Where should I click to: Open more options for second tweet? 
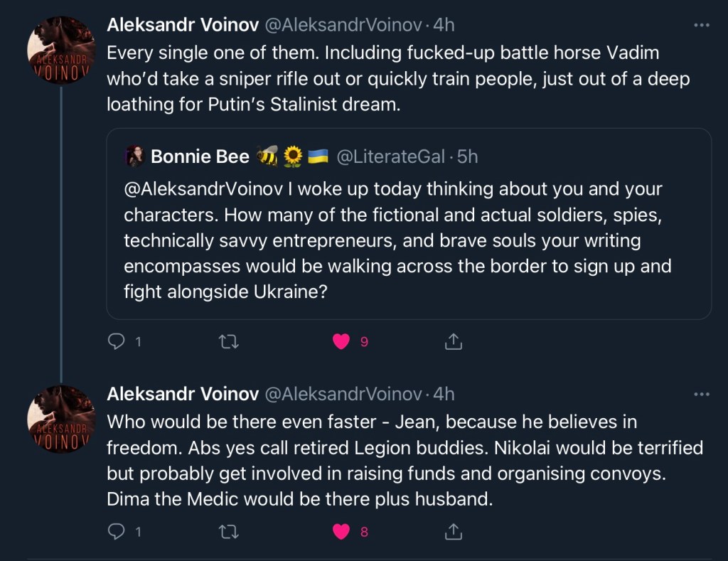coord(702,394)
